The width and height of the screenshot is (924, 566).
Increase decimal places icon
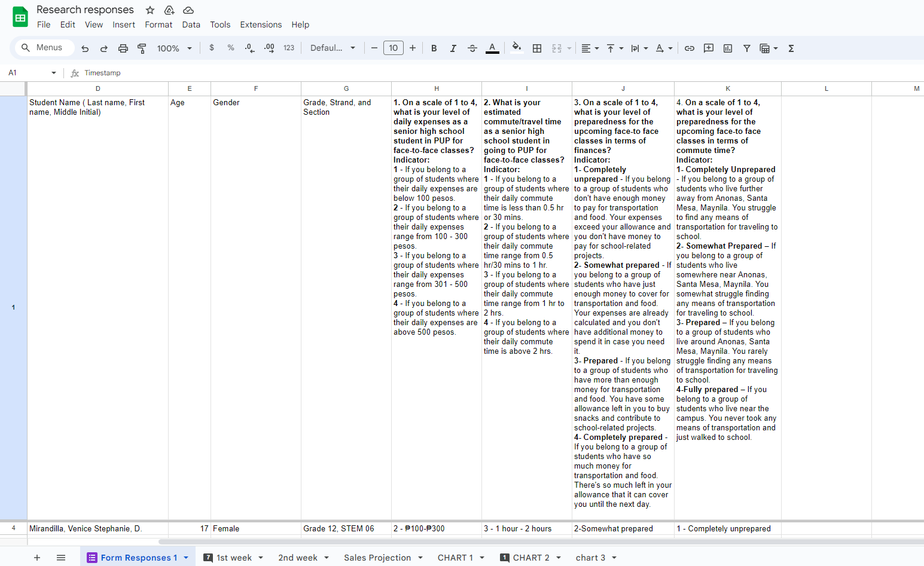point(269,48)
